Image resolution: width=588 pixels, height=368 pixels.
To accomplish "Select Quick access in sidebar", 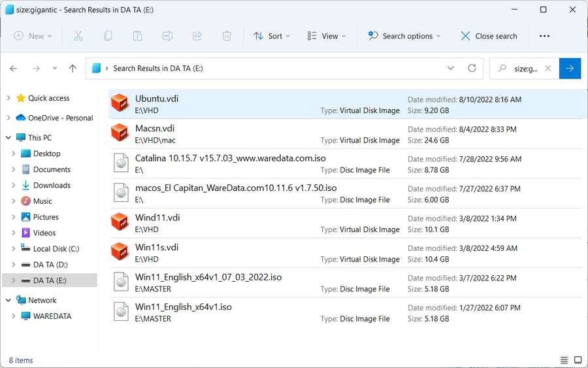I will coord(49,98).
